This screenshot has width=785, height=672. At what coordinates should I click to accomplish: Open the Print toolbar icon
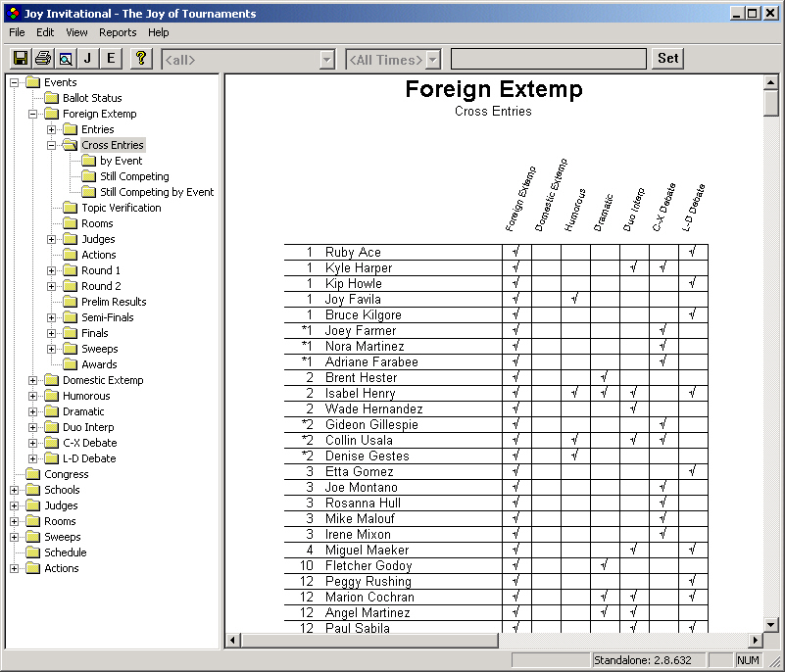(42, 58)
